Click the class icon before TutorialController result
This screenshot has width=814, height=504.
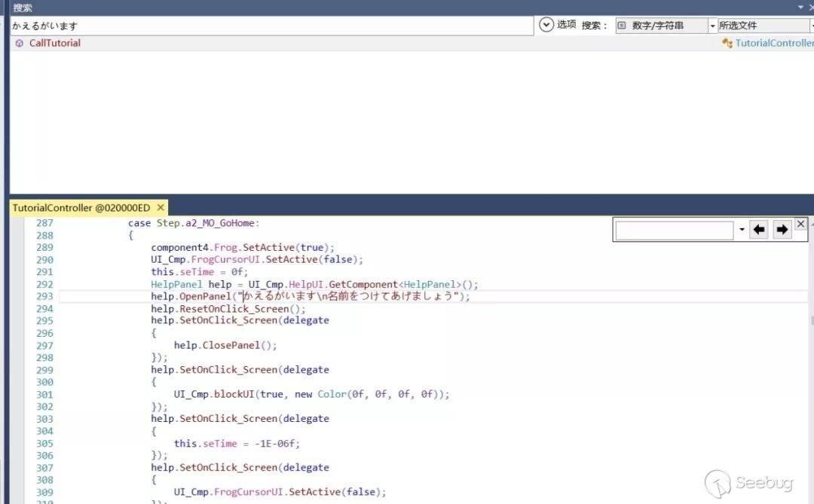click(727, 43)
